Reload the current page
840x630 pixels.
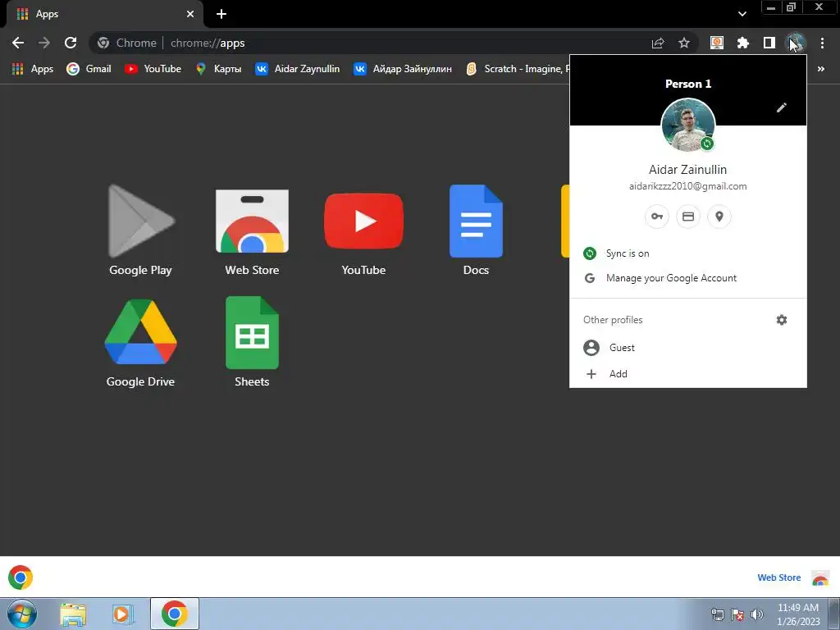(x=71, y=43)
